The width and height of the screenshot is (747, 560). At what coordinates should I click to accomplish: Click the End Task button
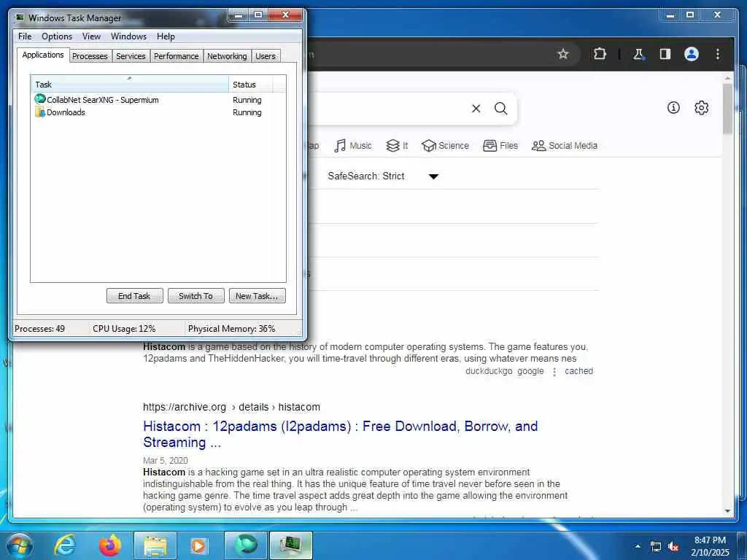134,296
